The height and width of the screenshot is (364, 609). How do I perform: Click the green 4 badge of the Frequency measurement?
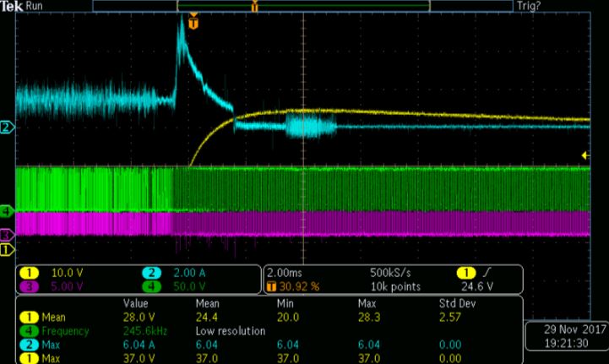coord(29,331)
